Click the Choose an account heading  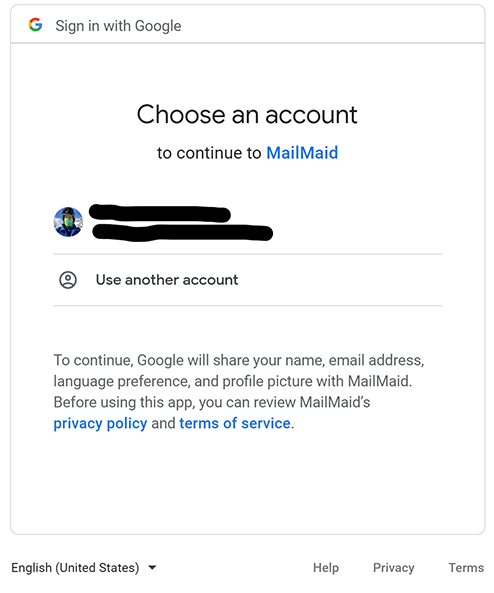click(x=247, y=114)
